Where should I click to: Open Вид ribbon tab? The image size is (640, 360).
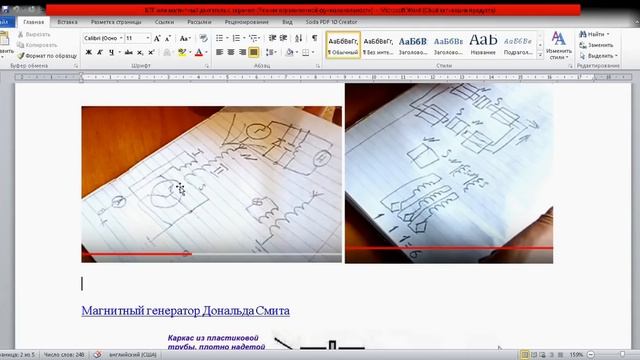[287, 22]
